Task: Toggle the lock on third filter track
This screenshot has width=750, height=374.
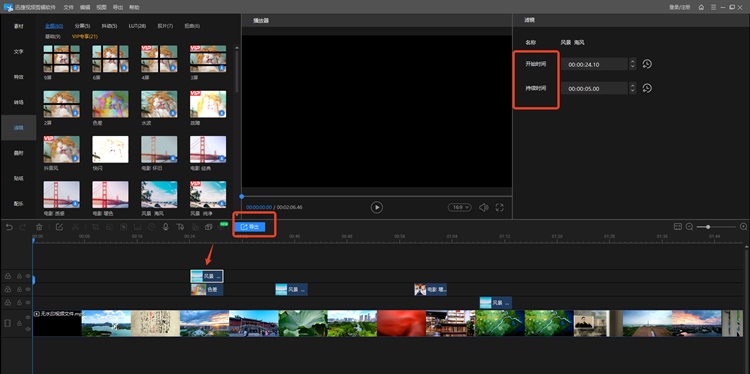Action: tap(20, 302)
